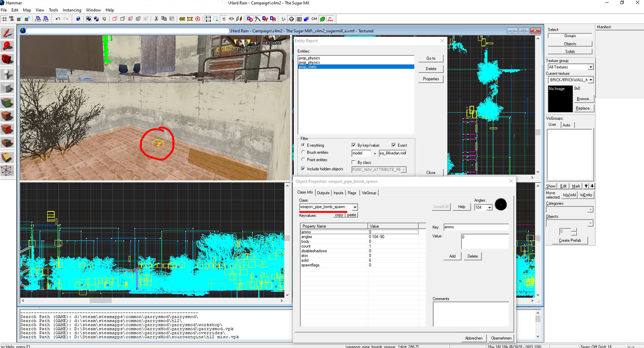
Task: Open the Categories dropdown
Action: [x=590, y=209]
